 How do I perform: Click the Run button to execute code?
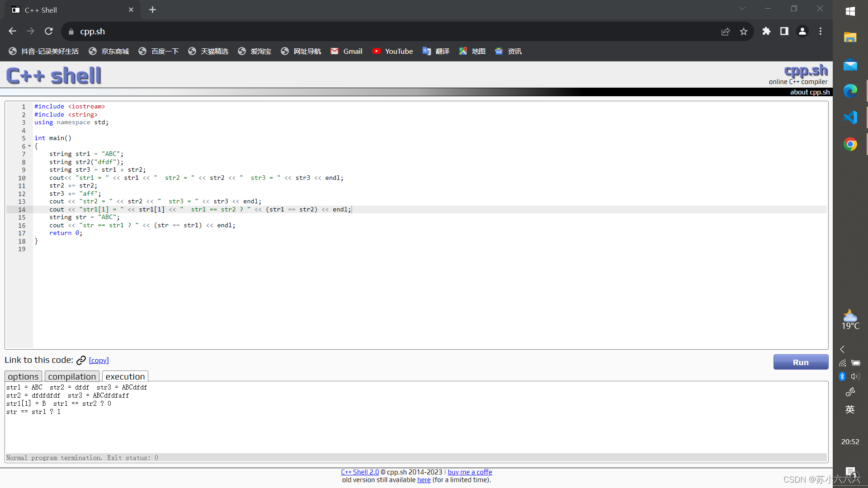[x=801, y=361]
